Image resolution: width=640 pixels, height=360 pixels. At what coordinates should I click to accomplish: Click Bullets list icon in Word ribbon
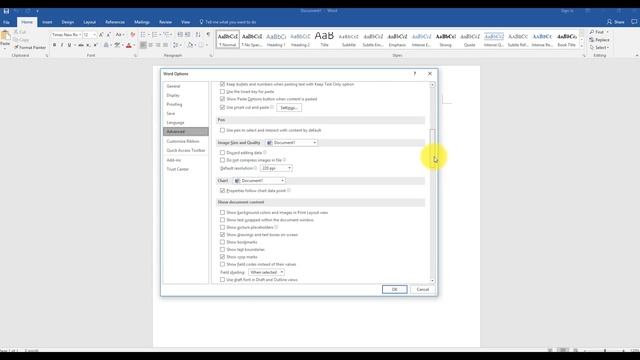point(143,35)
